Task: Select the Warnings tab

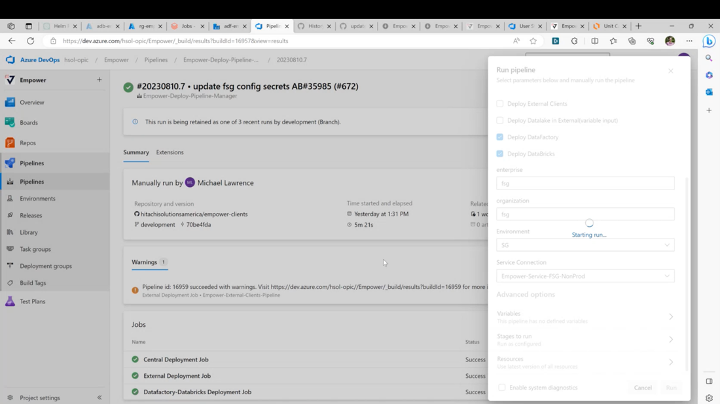Action: click(149, 262)
